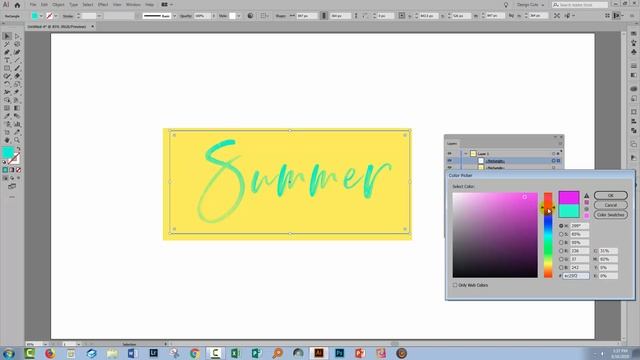The width and height of the screenshot is (640, 360).
Task: Open the workspace switcher dropdown
Action: click(530, 5)
